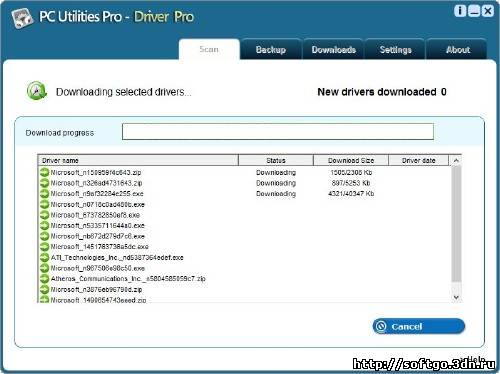Click arrow icon beside Microsoft_n326ad4731643.zip
The image size is (500, 374).
(x=44, y=183)
